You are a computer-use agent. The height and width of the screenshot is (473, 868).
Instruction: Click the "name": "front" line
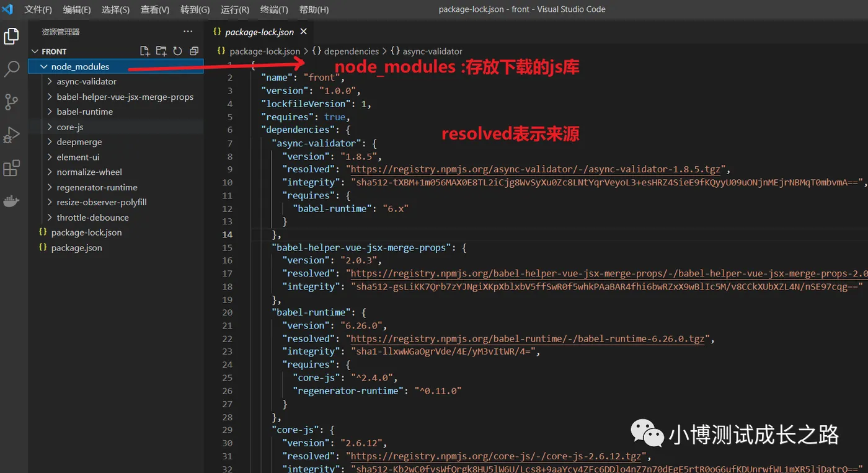point(303,77)
